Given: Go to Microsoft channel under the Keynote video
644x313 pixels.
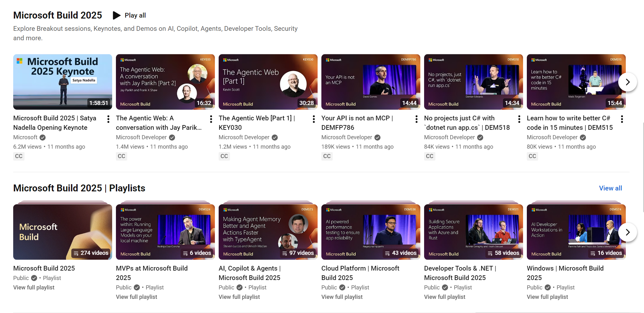Looking at the screenshot, I should pos(25,137).
